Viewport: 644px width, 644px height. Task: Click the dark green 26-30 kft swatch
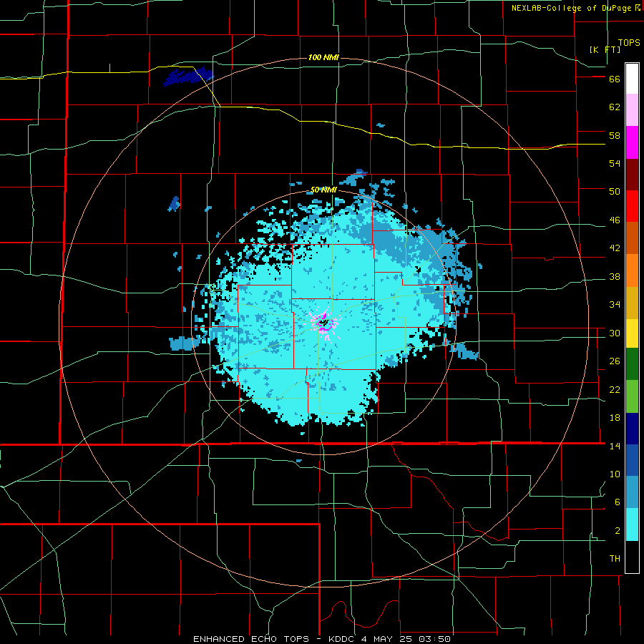(632, 364)
